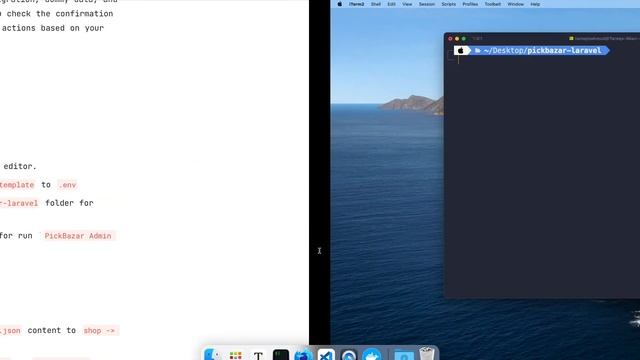Click the yellow-green icon in iTerm title bar

[x=571, y=38]
